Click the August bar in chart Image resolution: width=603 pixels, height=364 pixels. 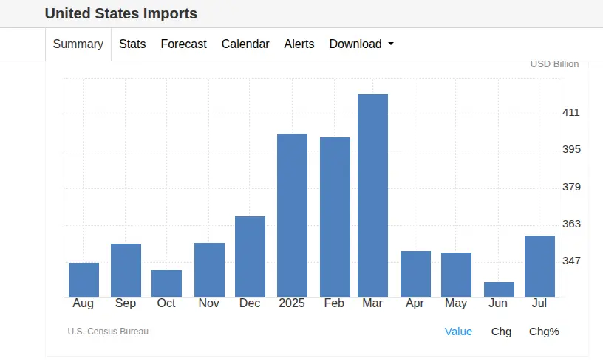click(84, 280)
